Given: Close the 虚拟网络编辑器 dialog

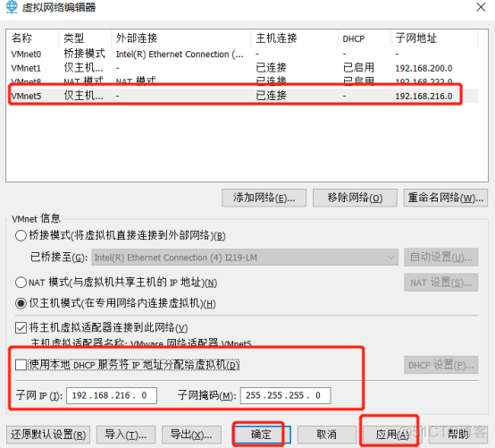Looking at the screenshot, I should tap(481, 7).
